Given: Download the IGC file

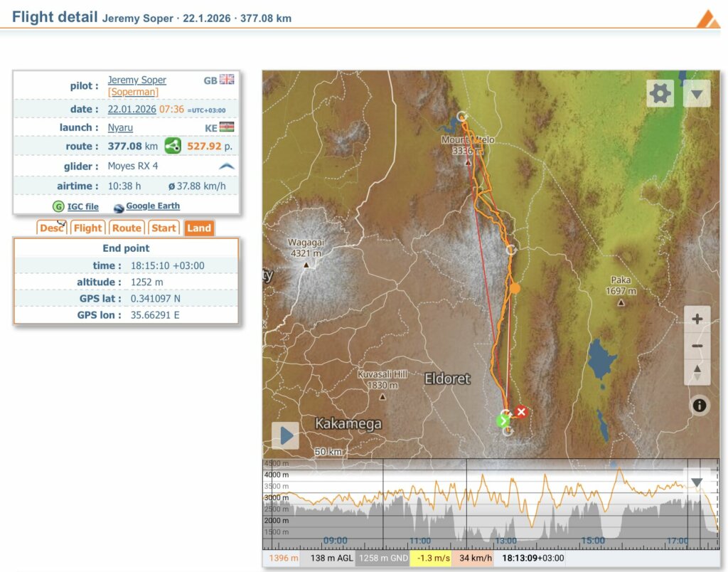Looking at the screenshot, I should pyautogui.click(x=82, y=206).
